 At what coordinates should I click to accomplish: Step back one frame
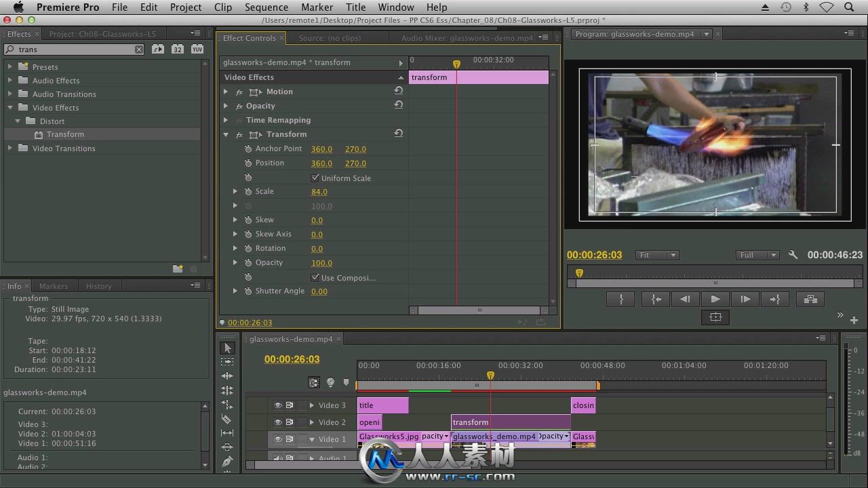[686, 299]
